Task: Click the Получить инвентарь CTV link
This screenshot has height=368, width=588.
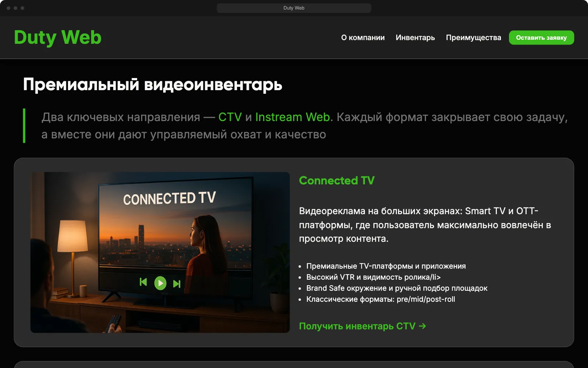Action: click(362, 326)
